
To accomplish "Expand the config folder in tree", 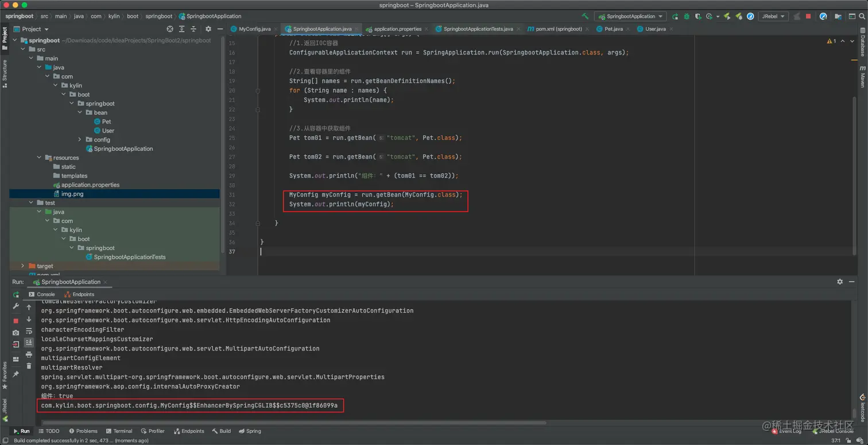I will pyautogui.click(x=80, y=140).
